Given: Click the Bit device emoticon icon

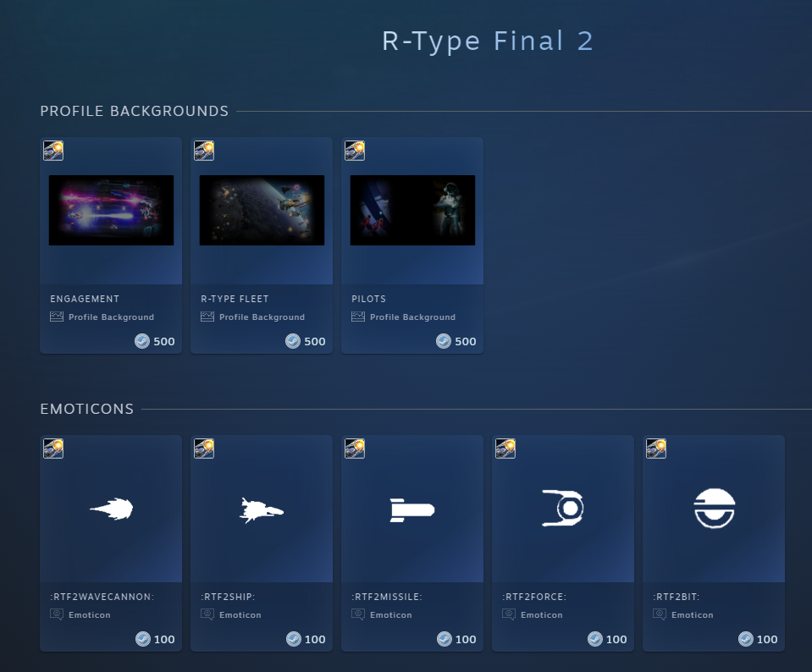Looking at the screenshot, I should [x=714, y=509].
